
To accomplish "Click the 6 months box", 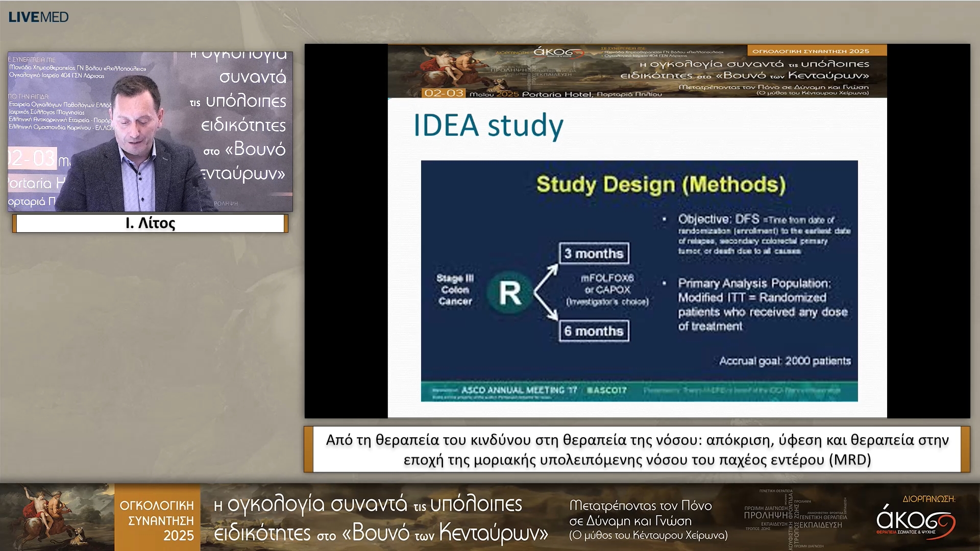I will click(x=594, y=331).
